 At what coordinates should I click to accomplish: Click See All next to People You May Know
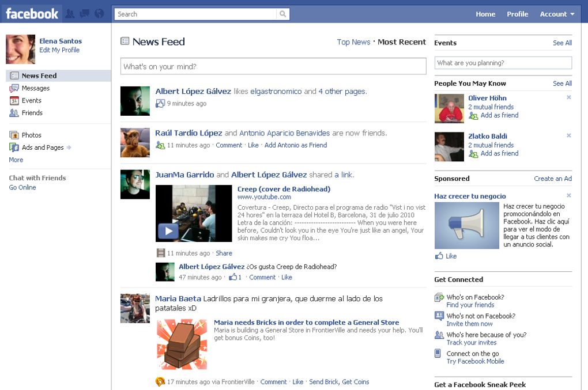point(562,83)
